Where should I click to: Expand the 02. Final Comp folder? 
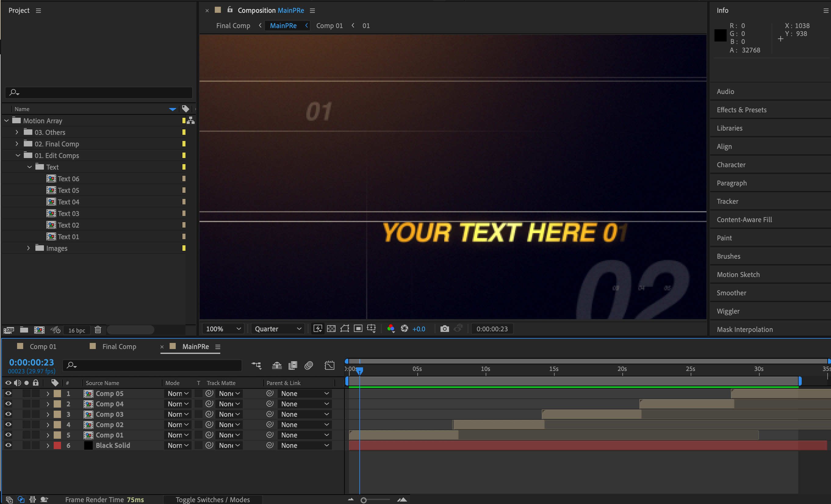tap(17, 144)
